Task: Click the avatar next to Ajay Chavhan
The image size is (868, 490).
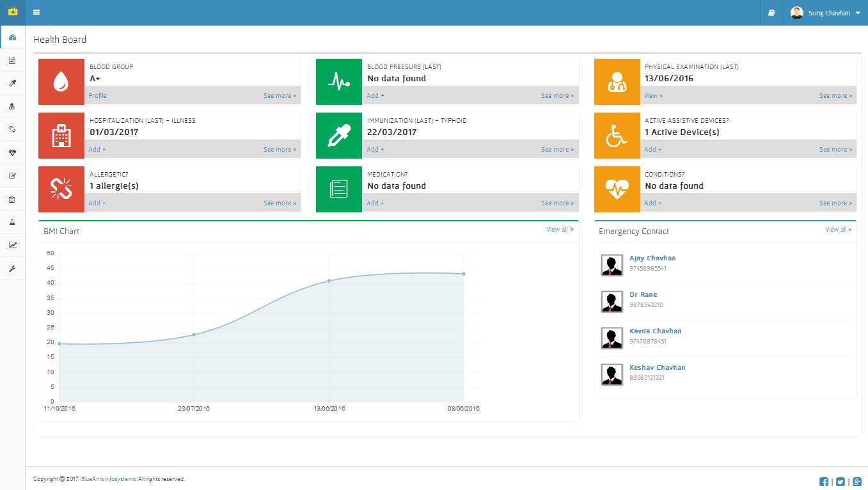Action: [x=612, y=265]
